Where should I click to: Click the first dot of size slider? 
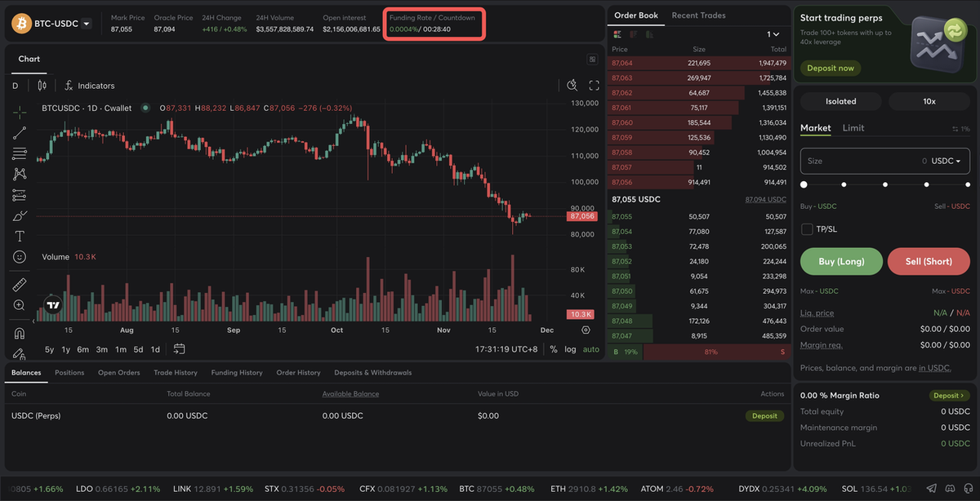804,185
